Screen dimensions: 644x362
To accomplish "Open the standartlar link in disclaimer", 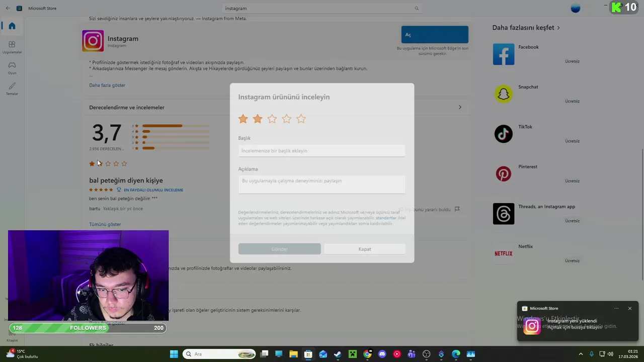I will 386,218.
